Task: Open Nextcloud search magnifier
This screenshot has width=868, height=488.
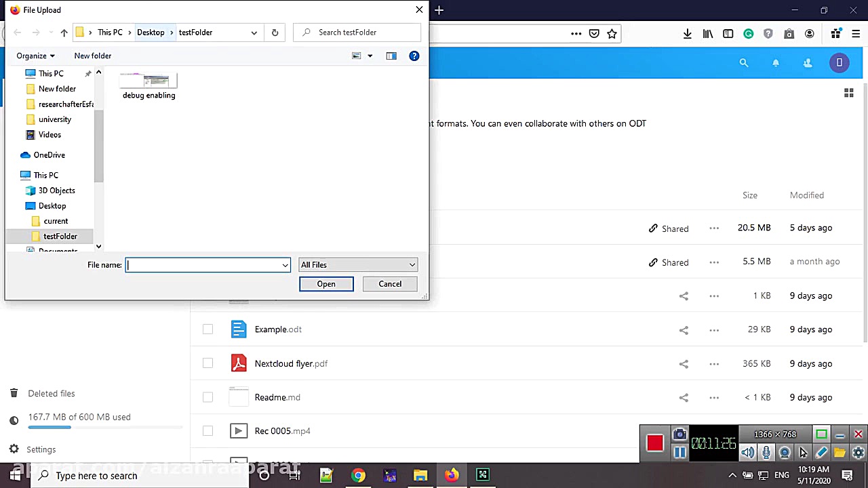Action: pos(744,63)
